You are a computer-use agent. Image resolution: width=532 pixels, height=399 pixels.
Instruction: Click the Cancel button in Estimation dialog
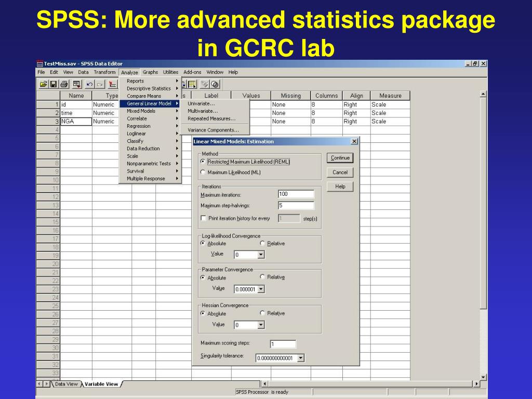click(340, 172)
